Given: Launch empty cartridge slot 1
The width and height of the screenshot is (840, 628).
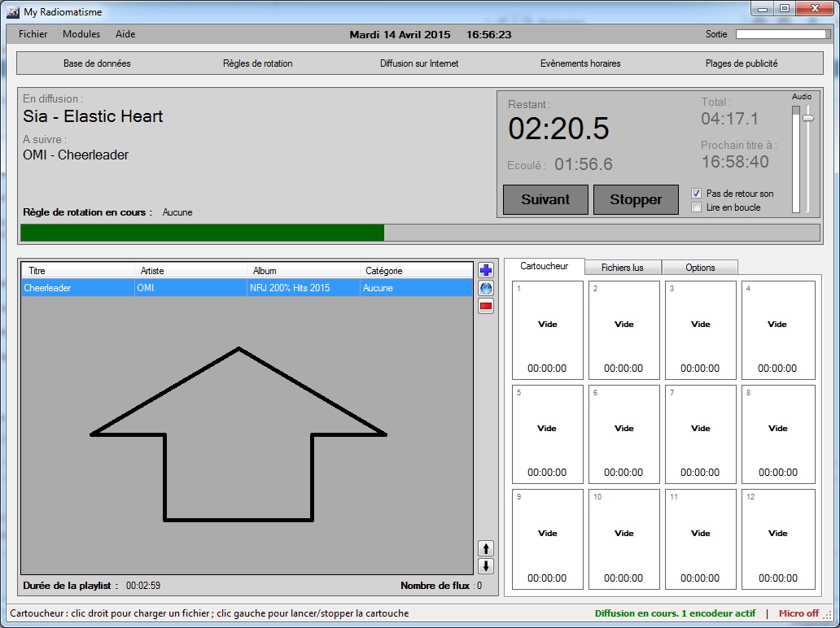Looking at the screenshot, I should (x=548, y=330).
